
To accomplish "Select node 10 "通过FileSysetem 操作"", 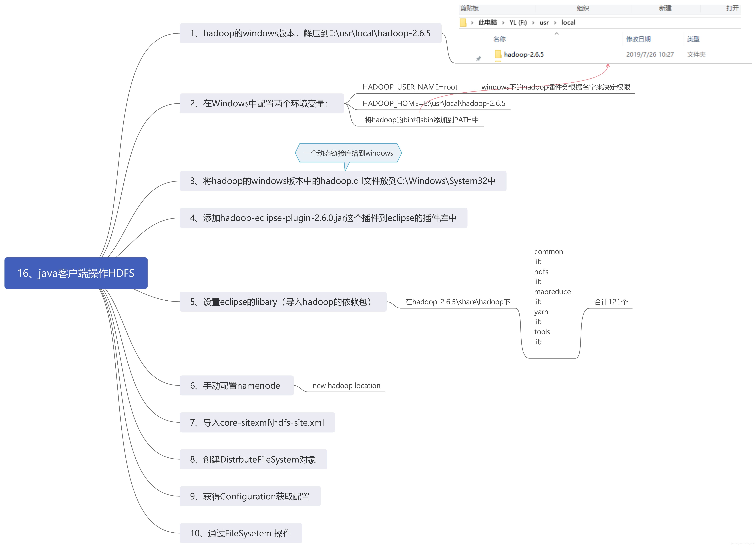I will click(241, 533).
